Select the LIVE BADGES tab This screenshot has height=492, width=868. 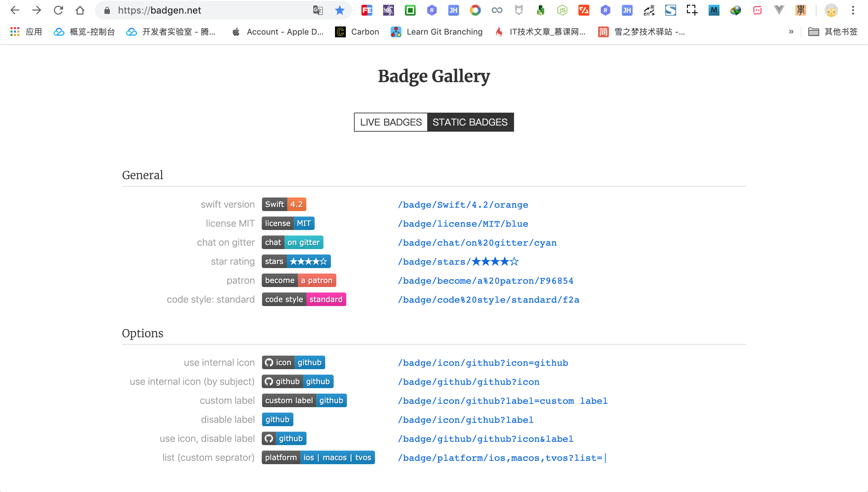coord(391,122)
